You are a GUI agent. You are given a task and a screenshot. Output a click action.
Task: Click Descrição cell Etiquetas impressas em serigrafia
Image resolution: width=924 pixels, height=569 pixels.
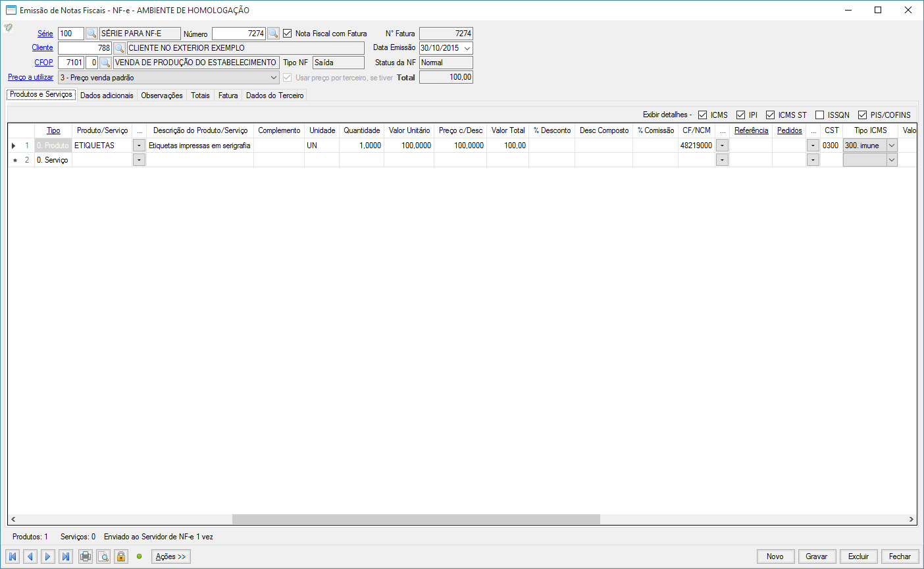coord(200,146)
